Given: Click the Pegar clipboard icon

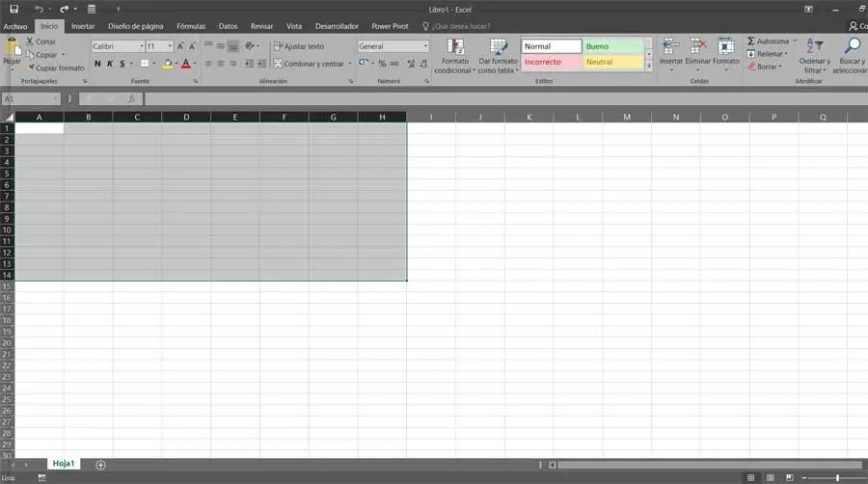Looking at the screenshot, I should click(11, 47).
